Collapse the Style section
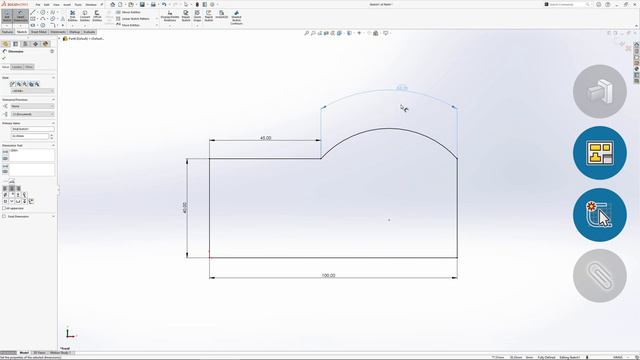 coord(53,78)
